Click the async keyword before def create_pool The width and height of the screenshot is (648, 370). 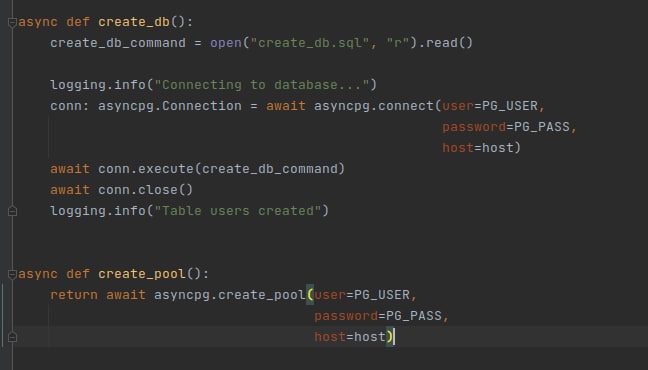click(x=38, y=274)
